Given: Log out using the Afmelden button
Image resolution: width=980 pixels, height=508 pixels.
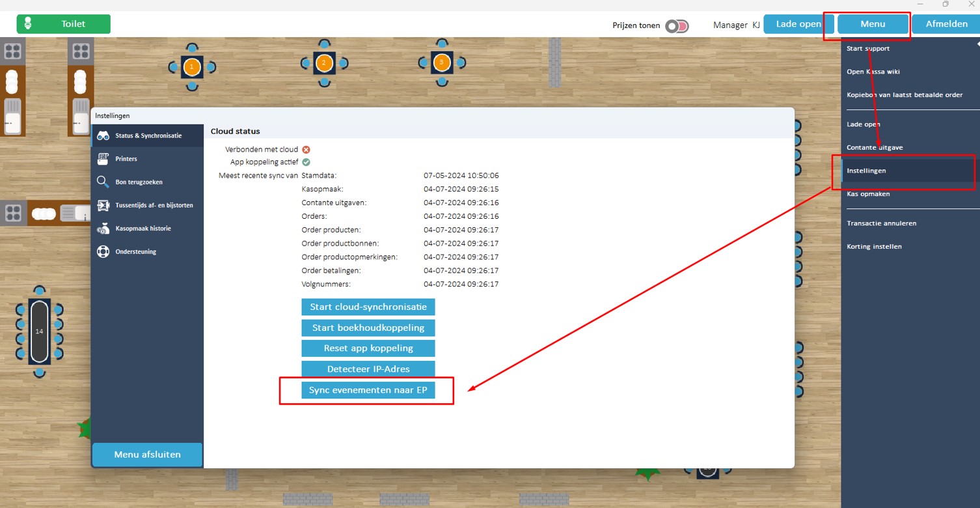Looking at the screenshot, I should tap(946, 24).
